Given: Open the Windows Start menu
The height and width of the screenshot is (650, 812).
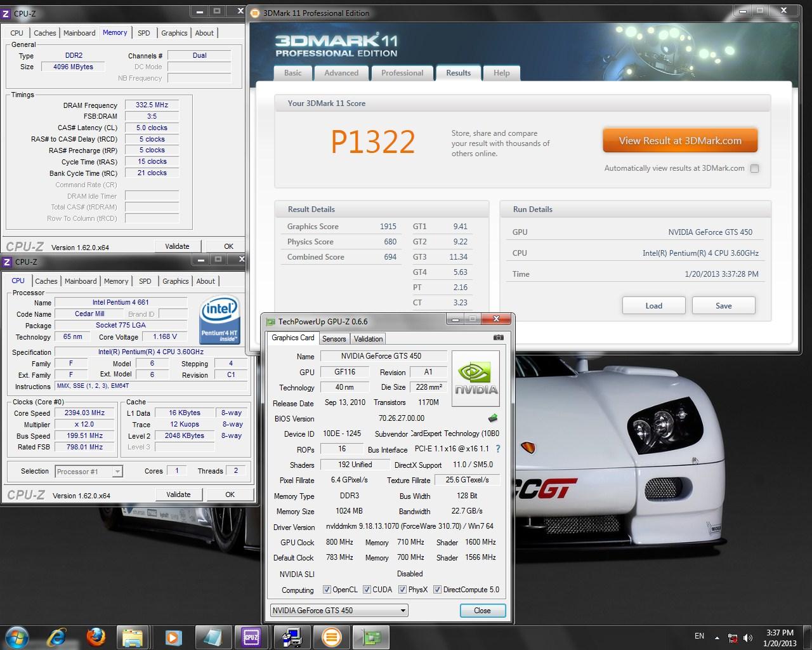Looking at the screenshot, I should [x=16, y=637].
